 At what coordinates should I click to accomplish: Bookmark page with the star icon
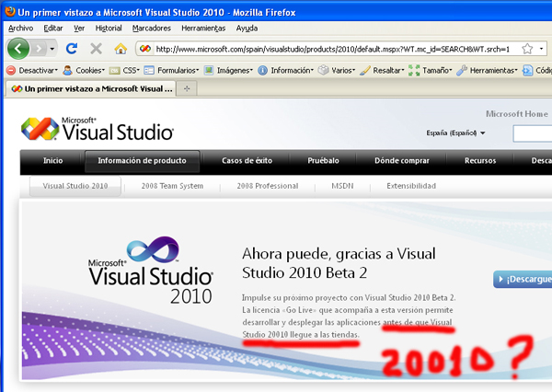point(528,48)
